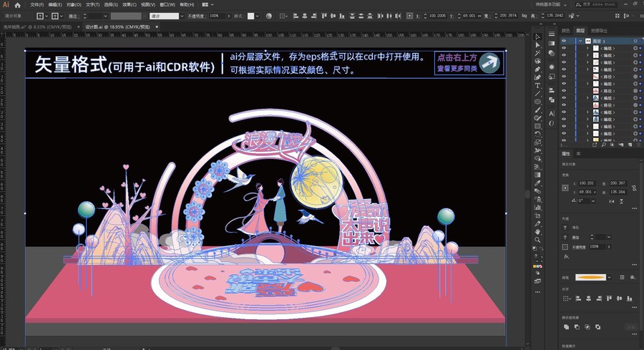Hide the fourth <编组> sublayer

pyautogui.click(x=564, y=69)
